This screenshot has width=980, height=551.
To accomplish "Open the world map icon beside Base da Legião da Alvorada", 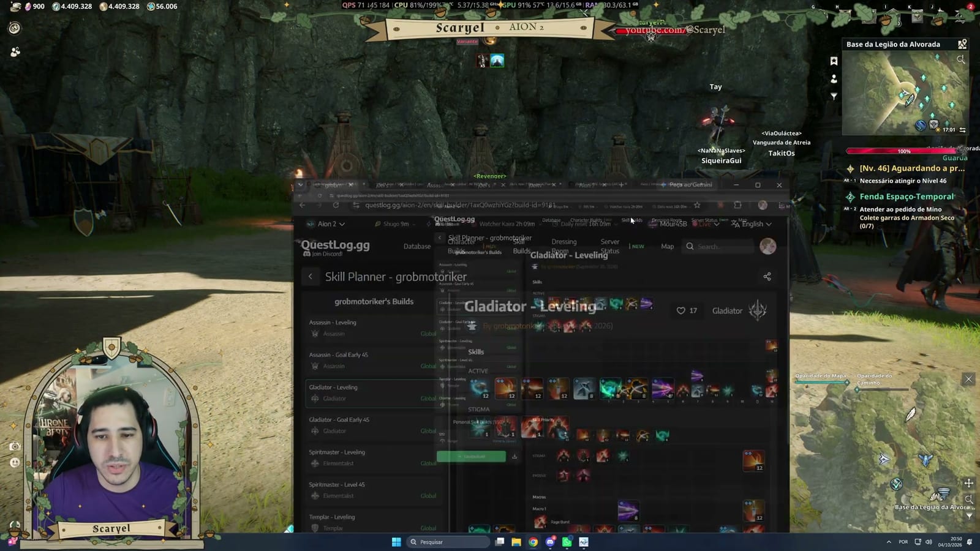I will [962, 44].
